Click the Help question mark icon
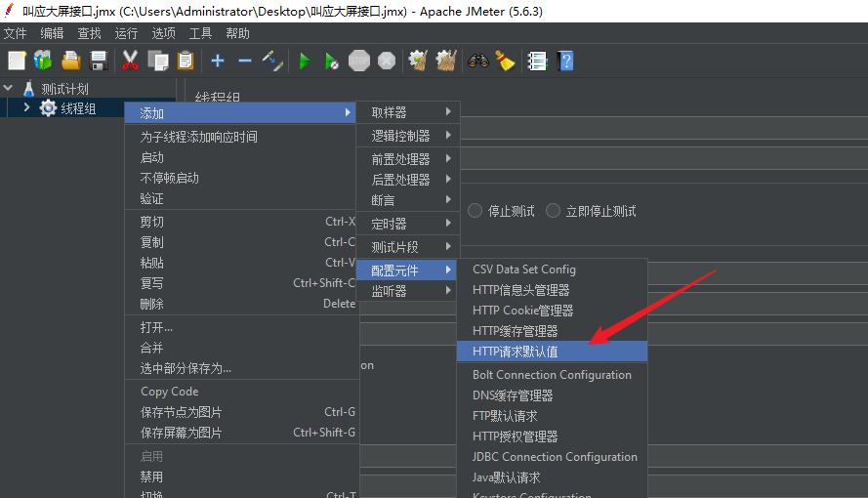This screenshot has height=498, width=868. click(x=565, y=61)
